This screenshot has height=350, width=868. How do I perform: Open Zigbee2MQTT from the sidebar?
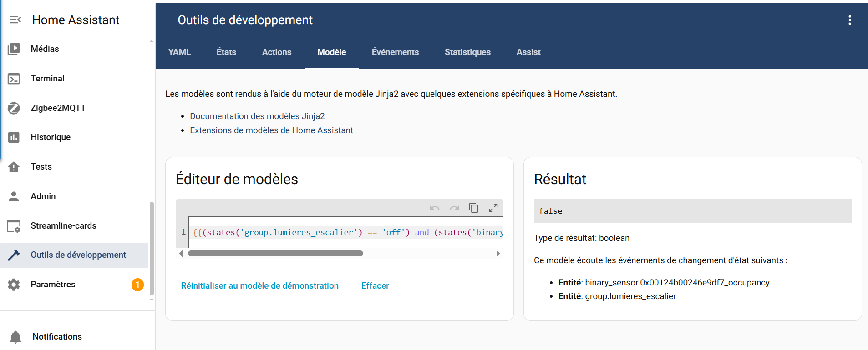click(x=58, y=108)
